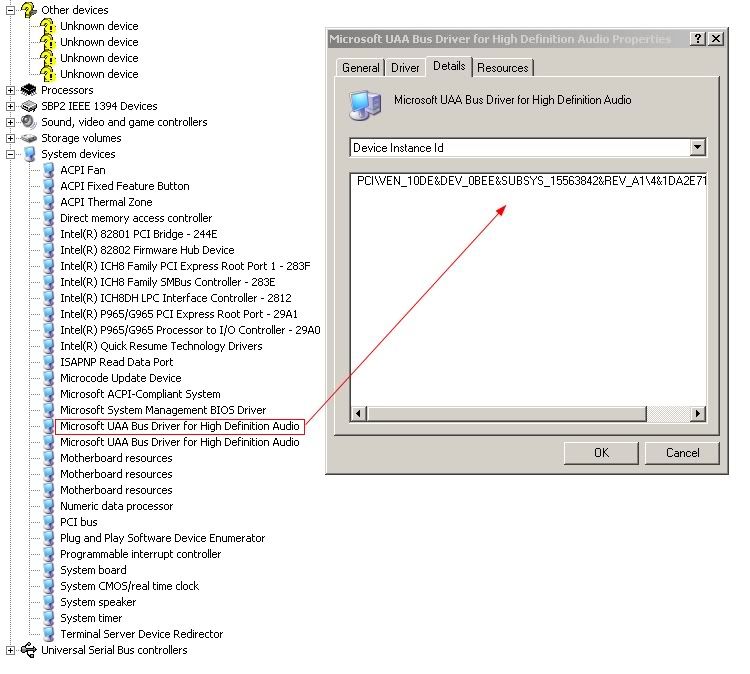The height and width of the screenshot is (674, 750).
Task: Switch to the General tab
Action: pos(360,68)
